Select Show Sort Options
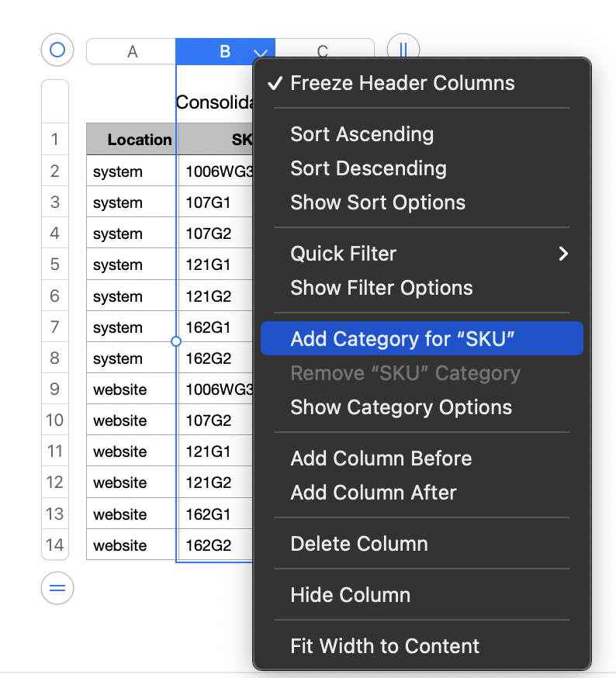 [x=378, y=202]
